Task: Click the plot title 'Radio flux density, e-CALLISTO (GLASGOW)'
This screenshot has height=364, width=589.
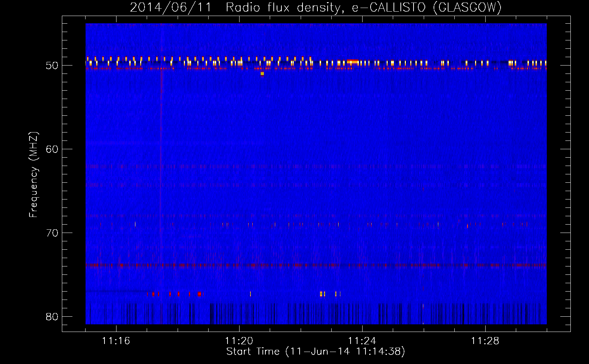Action: (364, 7)
